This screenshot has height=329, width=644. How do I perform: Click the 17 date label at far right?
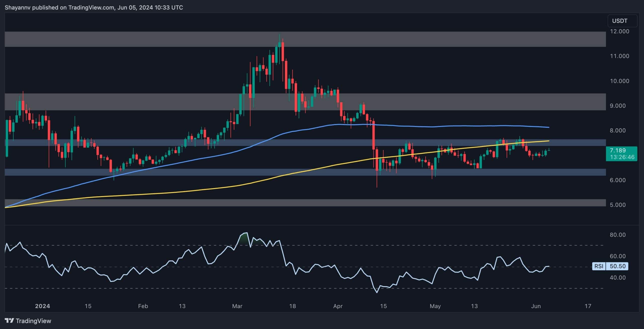588,306
